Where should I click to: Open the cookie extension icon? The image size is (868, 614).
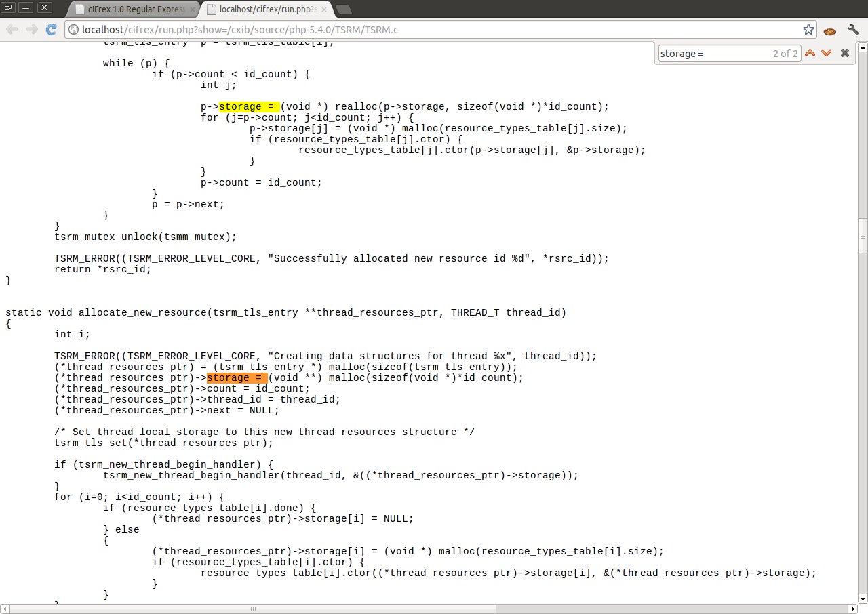pos(829,30)
